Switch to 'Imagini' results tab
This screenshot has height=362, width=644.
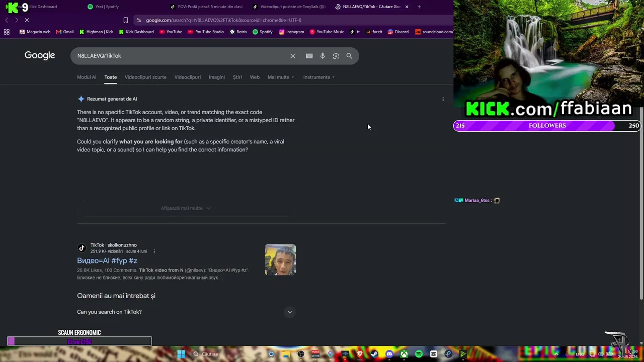coord(217,77)
